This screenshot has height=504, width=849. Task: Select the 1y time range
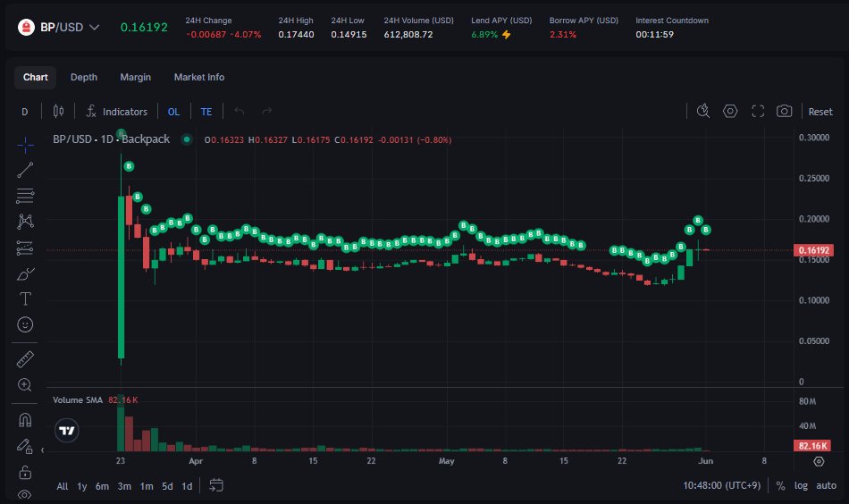81,486
